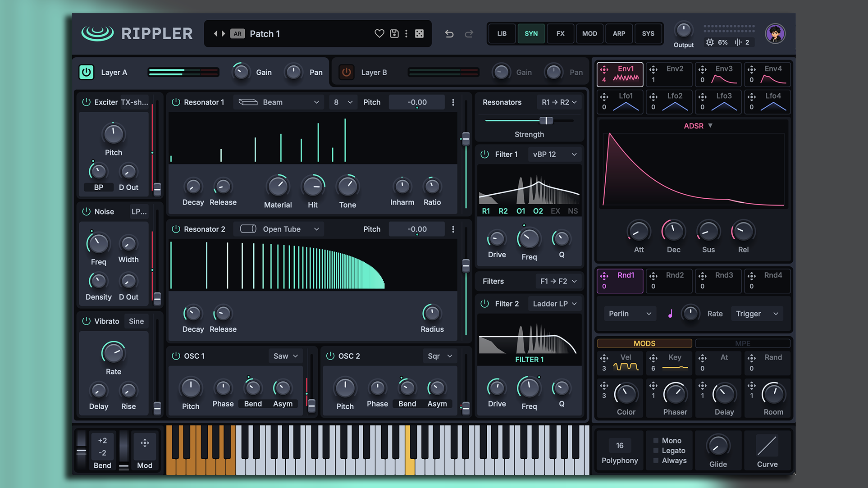Toggle OSC 2 power button

pos(330,356)
